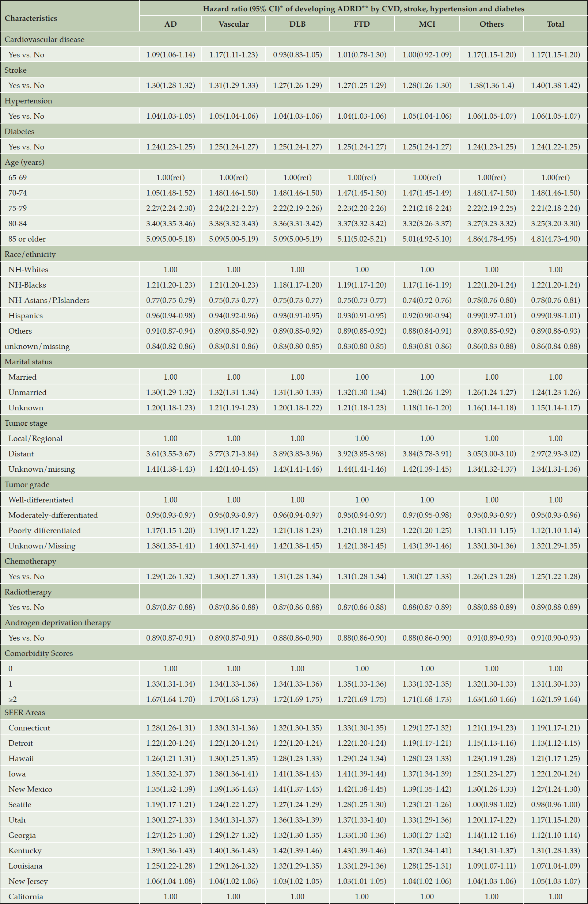Click the Total cell '1.40(1.38-1.42)'

coord(555,86)
